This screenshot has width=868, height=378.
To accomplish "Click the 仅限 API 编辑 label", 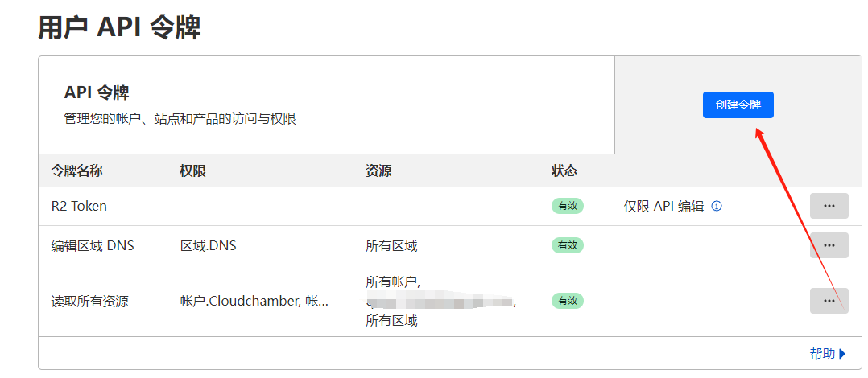I will click(x=663, y=206).
